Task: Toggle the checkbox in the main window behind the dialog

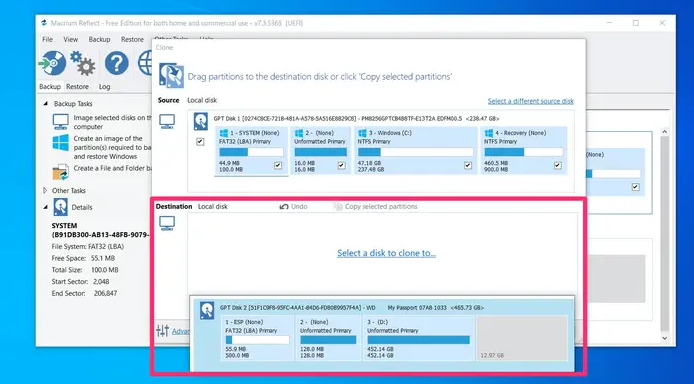Action: [x=636, y=187]
